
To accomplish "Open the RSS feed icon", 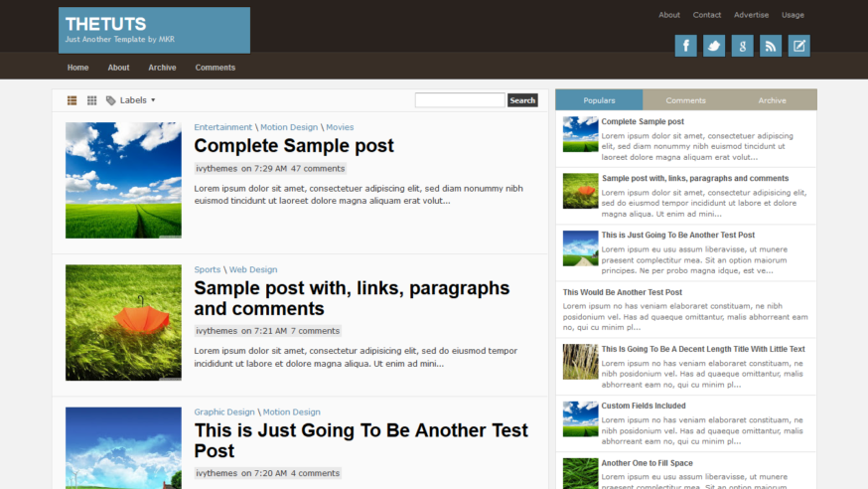I will pos(770,46).
